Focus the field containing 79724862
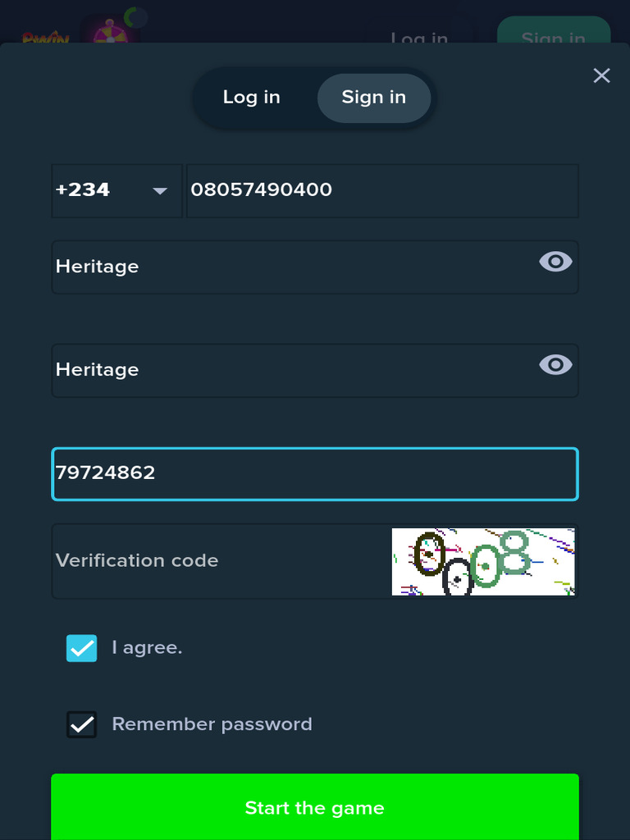 click(x=314, y=473)
